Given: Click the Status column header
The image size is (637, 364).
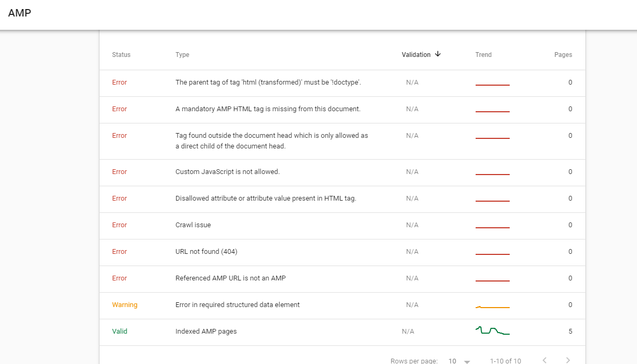Looking at the screenshot, I should 121,55.
